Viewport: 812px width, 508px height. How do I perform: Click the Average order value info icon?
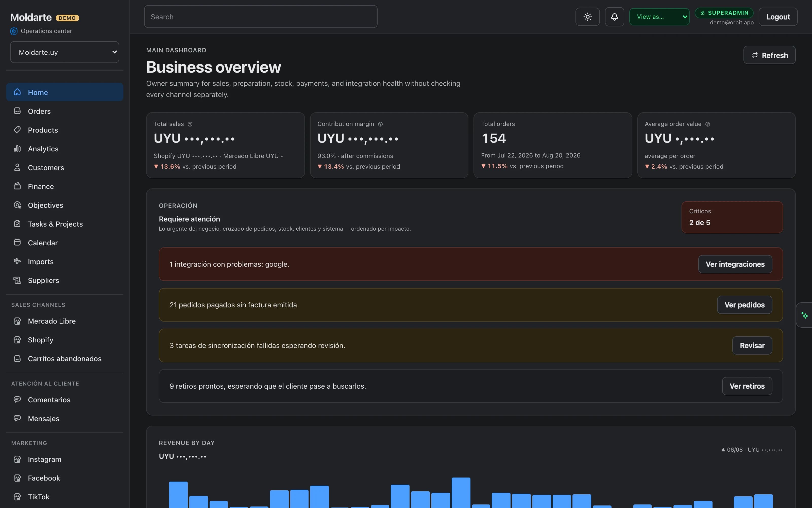pos(708,124)
